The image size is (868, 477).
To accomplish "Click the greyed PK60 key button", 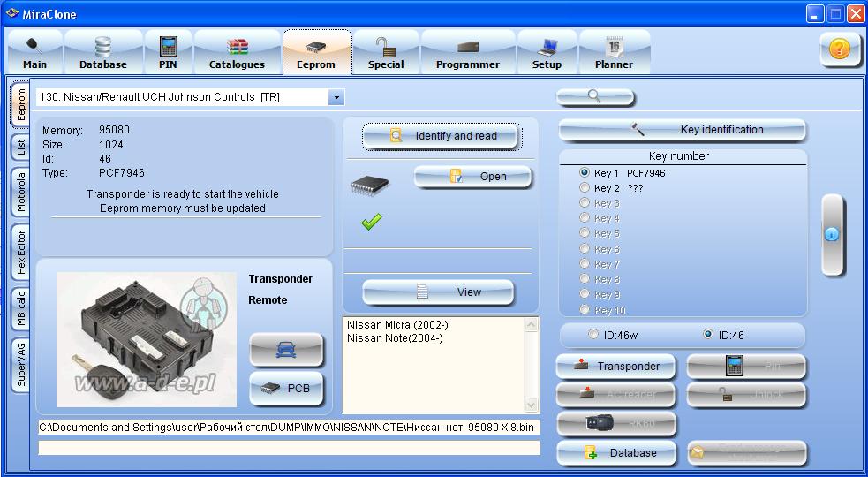I will pyautogui.click(x=615, y=424).
